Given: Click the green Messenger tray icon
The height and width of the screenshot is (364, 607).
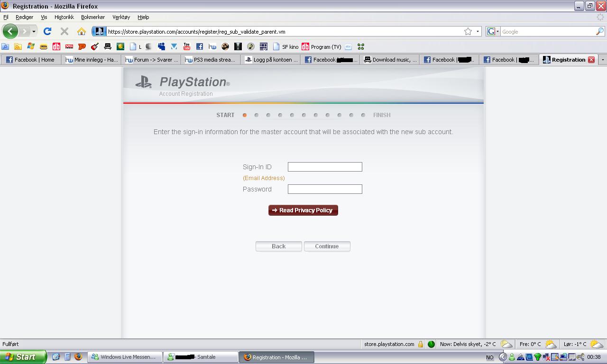Looking at the screenshot, I should 512,357.
